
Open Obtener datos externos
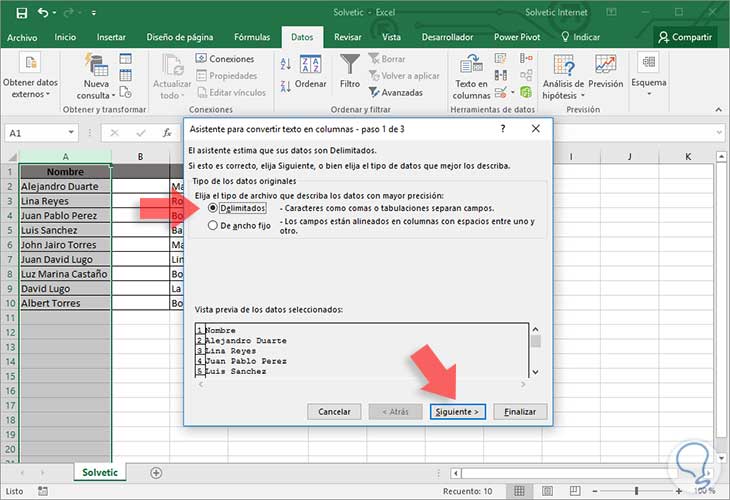click(x=31, y=75)
